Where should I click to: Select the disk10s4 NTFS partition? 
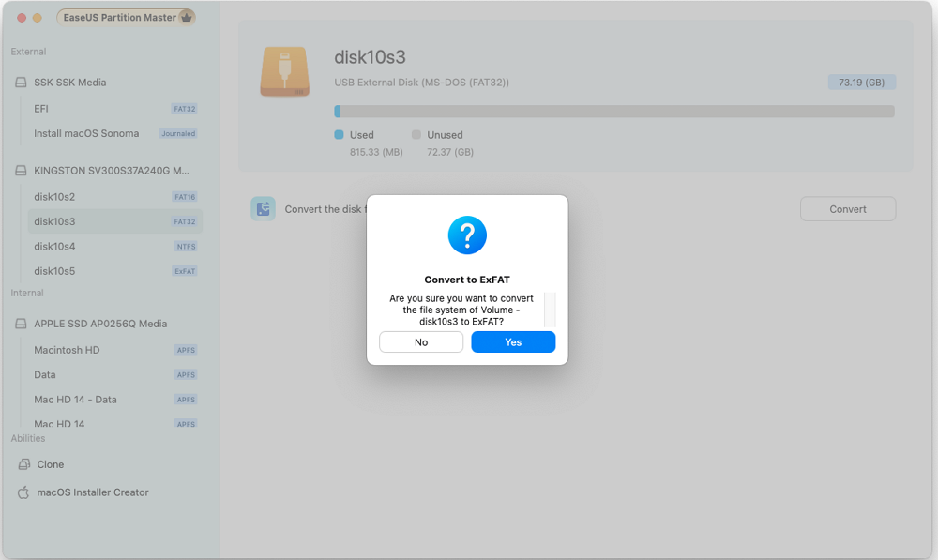tap(114, 247)
